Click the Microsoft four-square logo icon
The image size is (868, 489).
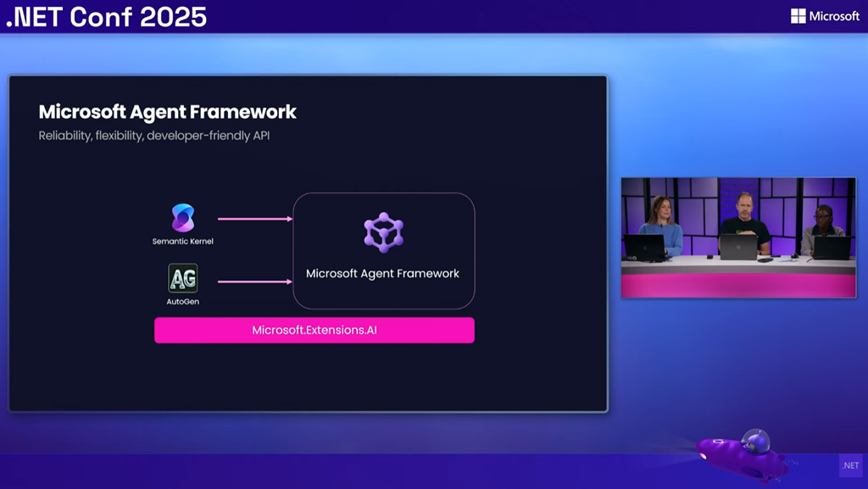798,16
